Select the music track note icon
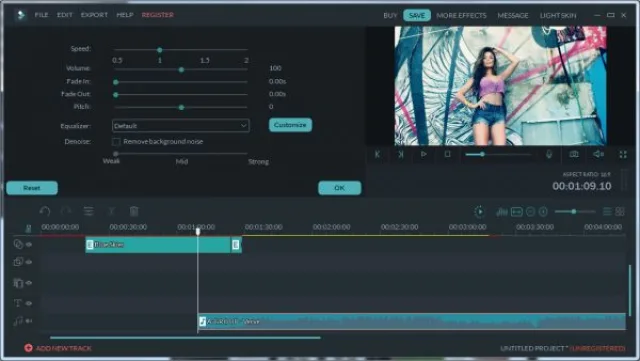The image size is (640, 361). 18,321
